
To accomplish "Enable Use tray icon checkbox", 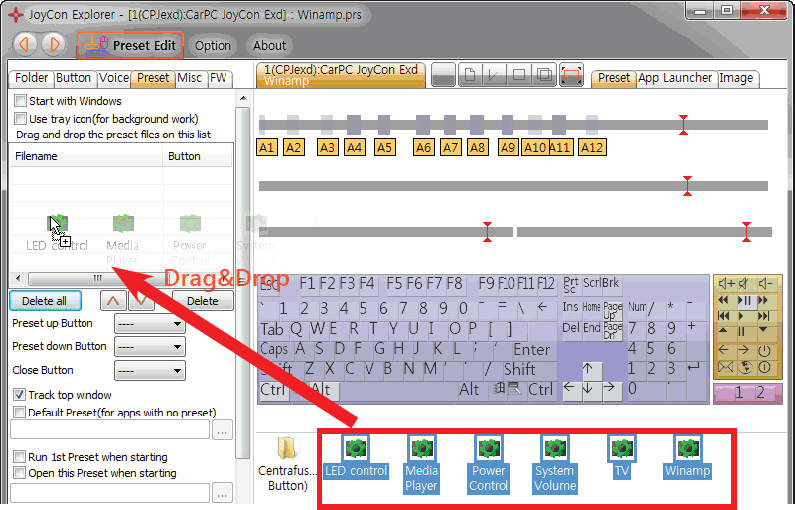I will coord(20,119).
